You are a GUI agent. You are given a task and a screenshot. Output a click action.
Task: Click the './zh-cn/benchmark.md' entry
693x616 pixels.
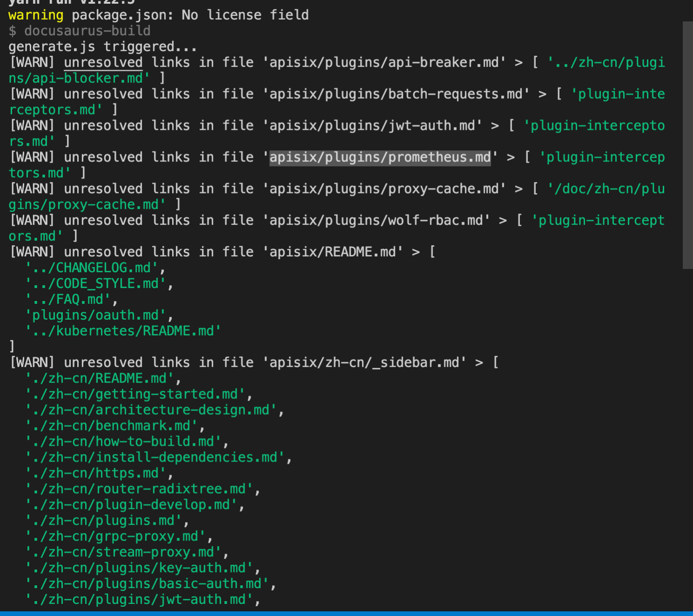coord(111,426)
